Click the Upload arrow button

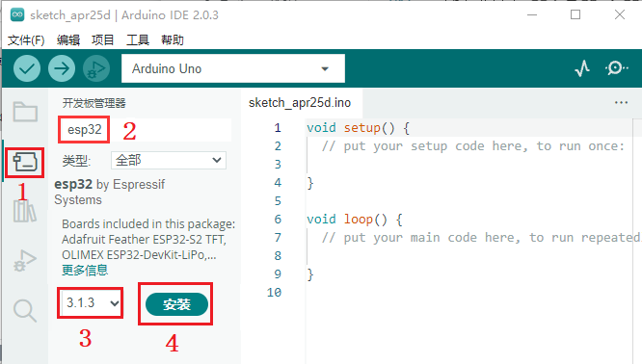(62, 68)
